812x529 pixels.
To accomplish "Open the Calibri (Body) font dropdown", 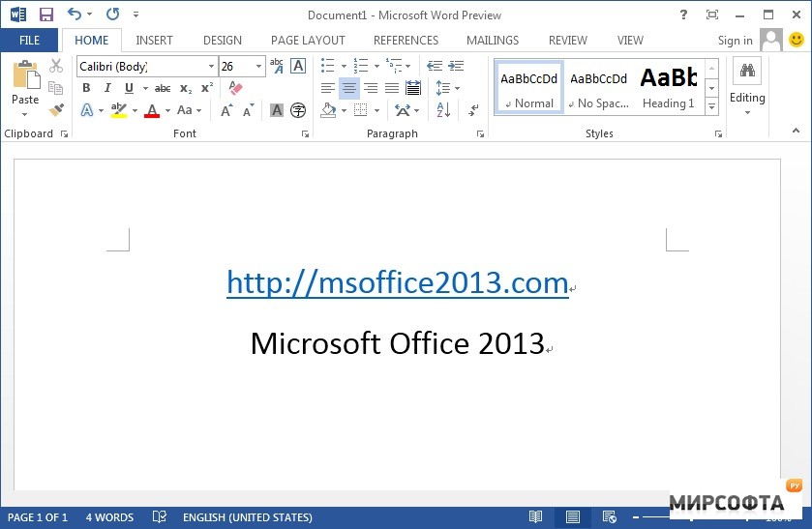I will [211, 67].
